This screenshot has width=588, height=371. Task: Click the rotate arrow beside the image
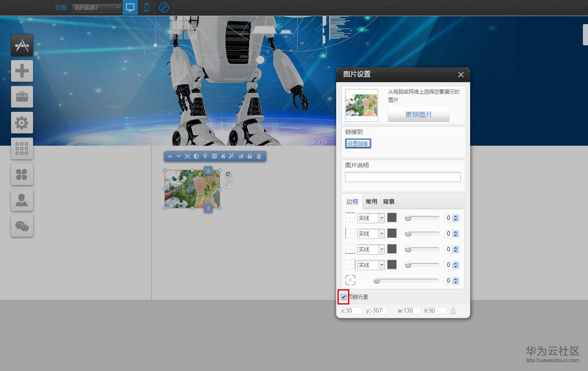coord(228,174)
